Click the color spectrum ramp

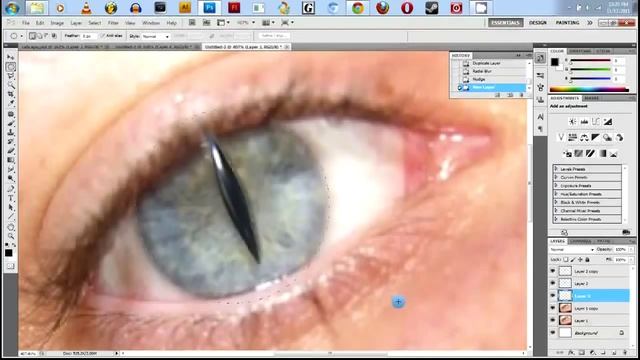(x=589, y=89)
